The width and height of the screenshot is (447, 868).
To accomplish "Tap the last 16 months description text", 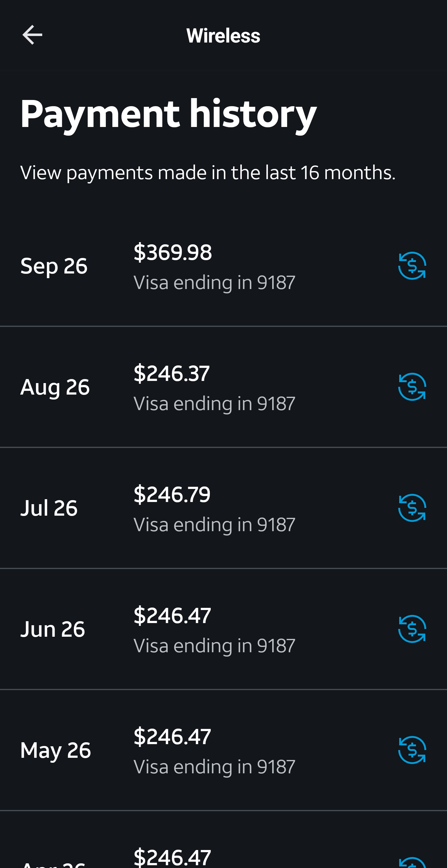I will pos(208,173).
